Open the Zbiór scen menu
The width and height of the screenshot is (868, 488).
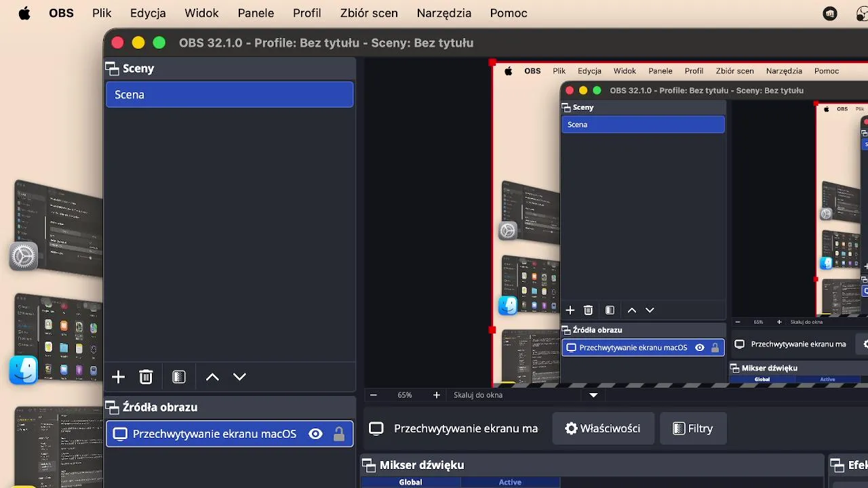tap(369, 14)
